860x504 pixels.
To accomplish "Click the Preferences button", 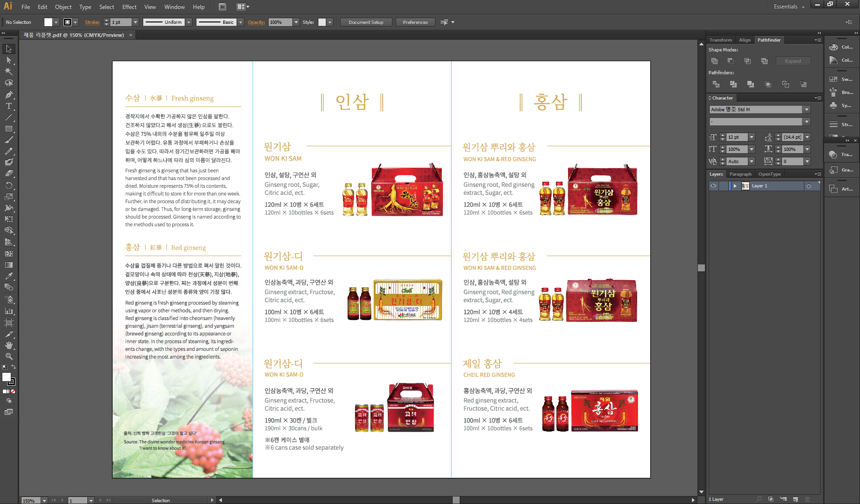I will coord(415,22).
